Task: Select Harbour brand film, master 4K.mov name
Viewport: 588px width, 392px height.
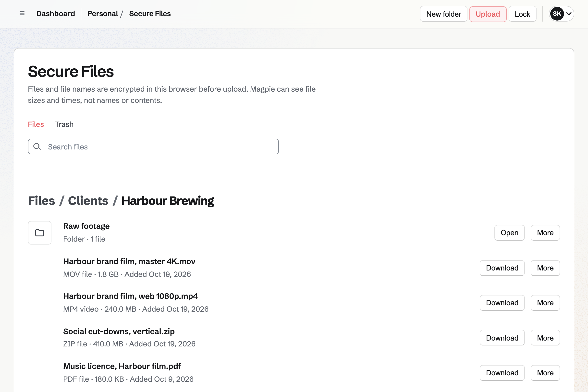Action: [129, 261]
